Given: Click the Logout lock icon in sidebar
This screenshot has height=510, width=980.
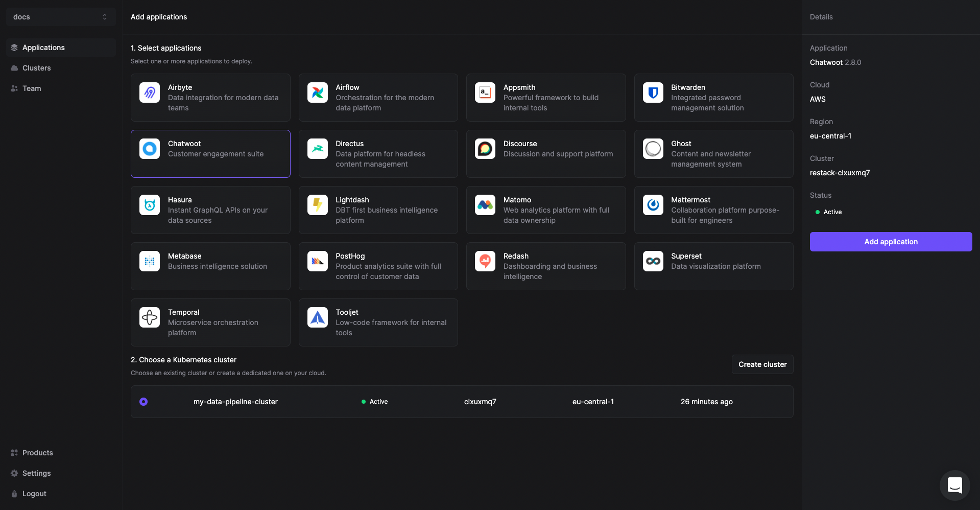Looking at the screenshot, I should pyautogui.click(x=14, y=494).
